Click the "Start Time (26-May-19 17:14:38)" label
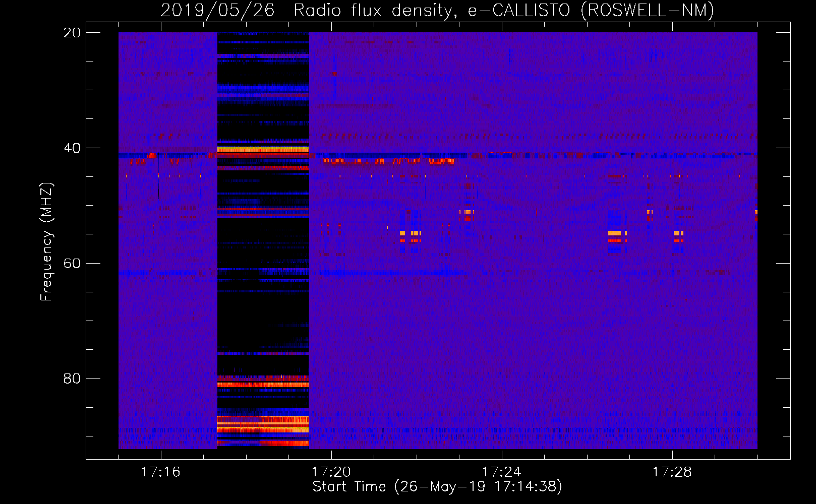 (437, 487)
